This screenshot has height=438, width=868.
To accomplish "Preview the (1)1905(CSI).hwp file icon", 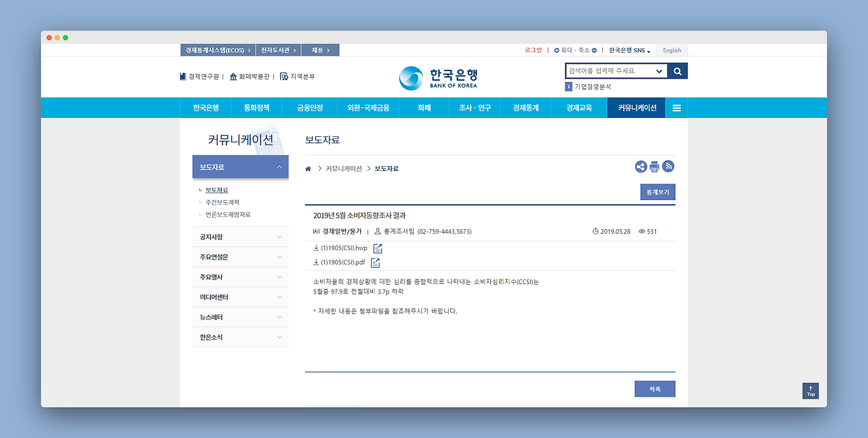I will click(x=378, y=249).
